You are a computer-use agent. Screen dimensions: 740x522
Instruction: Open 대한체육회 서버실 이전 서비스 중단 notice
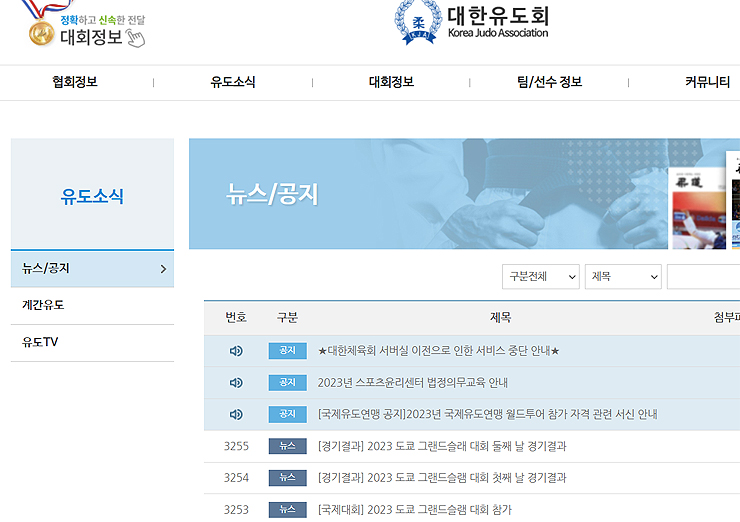[x=438, y=351]
